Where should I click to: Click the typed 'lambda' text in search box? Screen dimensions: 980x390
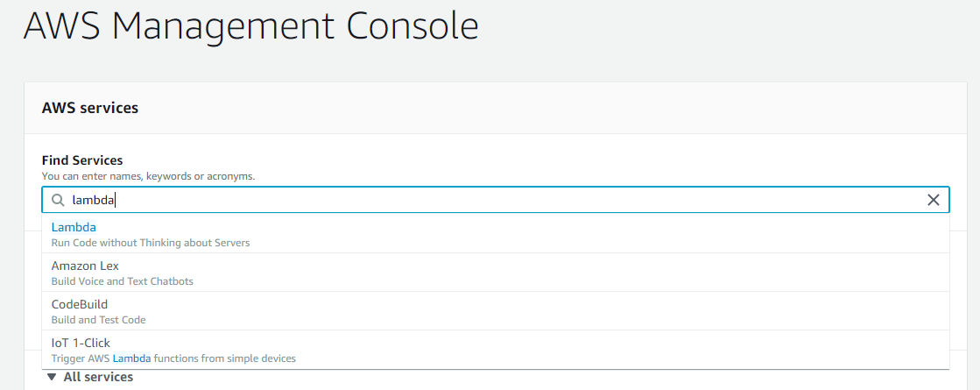(93, 201)
